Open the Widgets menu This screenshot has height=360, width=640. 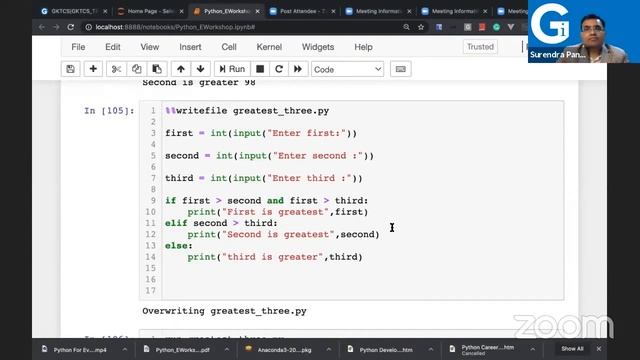(x=318, y=47)
